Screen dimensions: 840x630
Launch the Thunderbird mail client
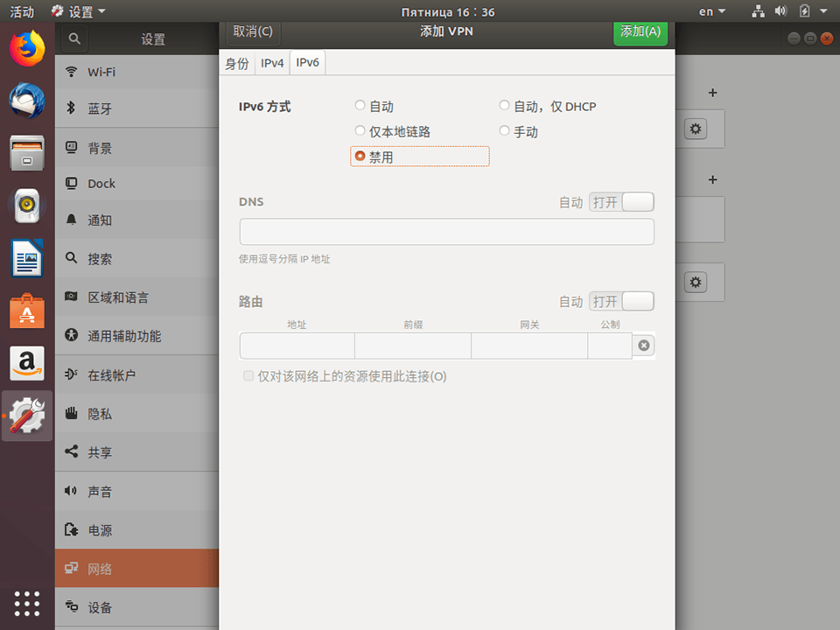pyautogui.click(x=26, y=101)
